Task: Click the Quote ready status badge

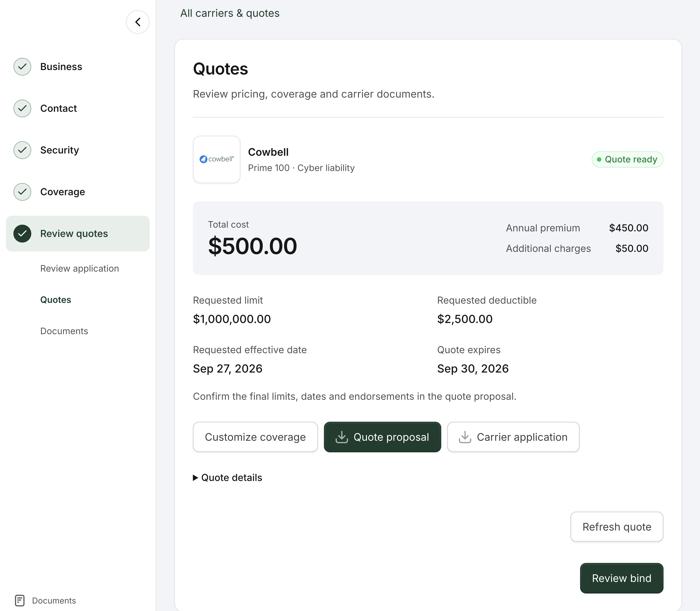Action: [627, 160]
